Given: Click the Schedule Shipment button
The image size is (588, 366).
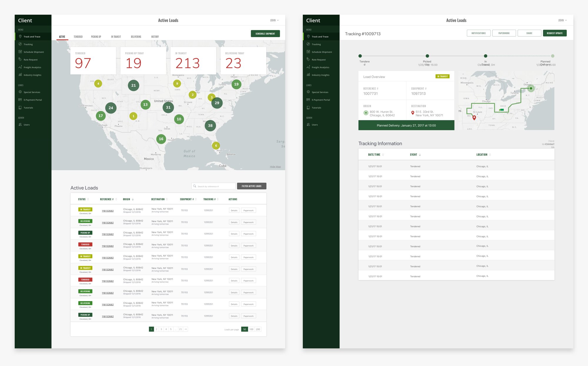Looking at the screenshot, I should 265,33.
